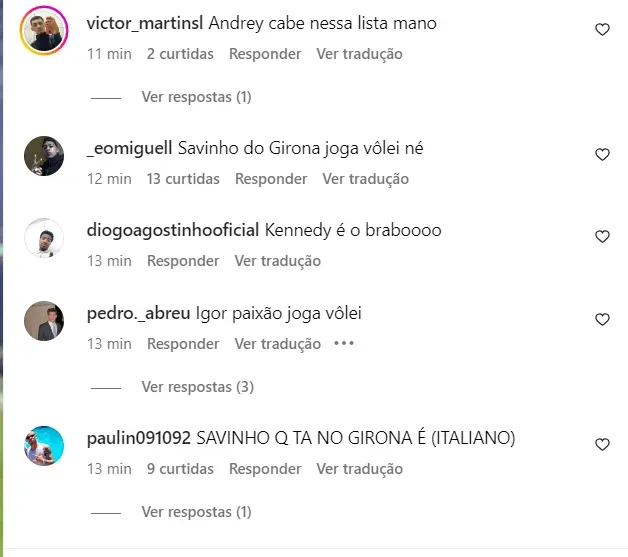Screen dimensions: 628x557
Task: Like victor_martinsl's comment with the heart
Action: pos(602,30)
